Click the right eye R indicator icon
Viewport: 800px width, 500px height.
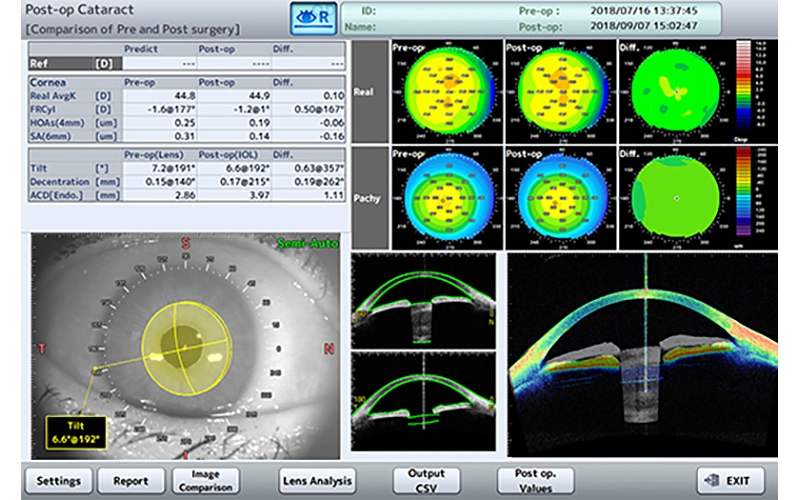314,18
